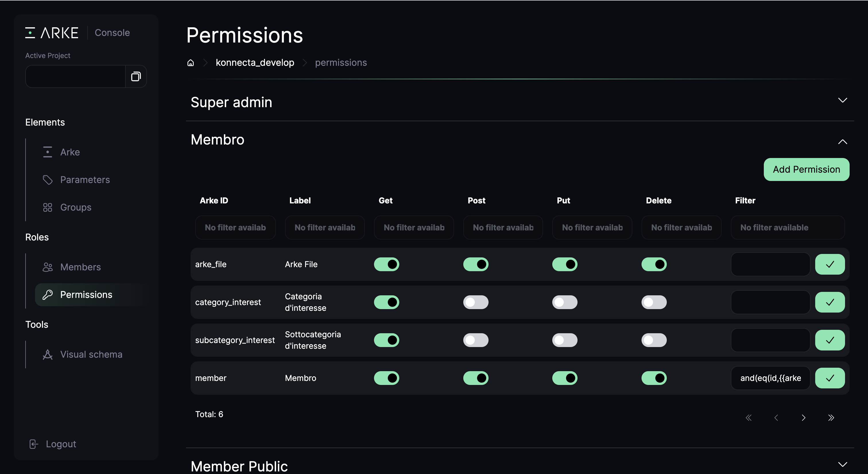This screenshot has width=868, height=474.
Task: Save the member row filter checkmark
Action: (830, 378)
